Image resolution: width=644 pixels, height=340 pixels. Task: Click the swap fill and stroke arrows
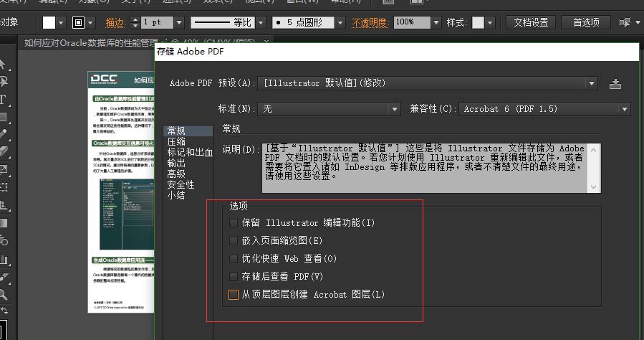coord(4,311)
